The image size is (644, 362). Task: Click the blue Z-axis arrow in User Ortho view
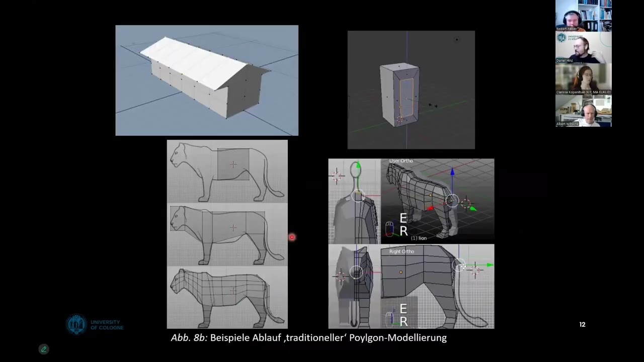pos(452,173)
